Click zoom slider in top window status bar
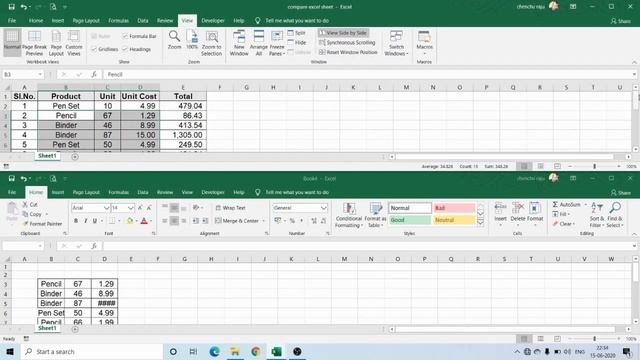The height and width of the screenshot is (360, 640). (x=594, y=167)
